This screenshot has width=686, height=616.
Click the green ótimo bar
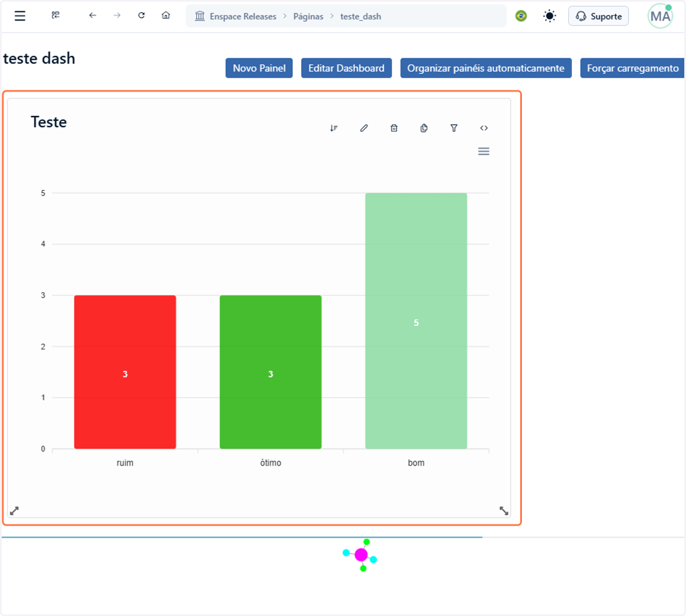click(270, 372)
